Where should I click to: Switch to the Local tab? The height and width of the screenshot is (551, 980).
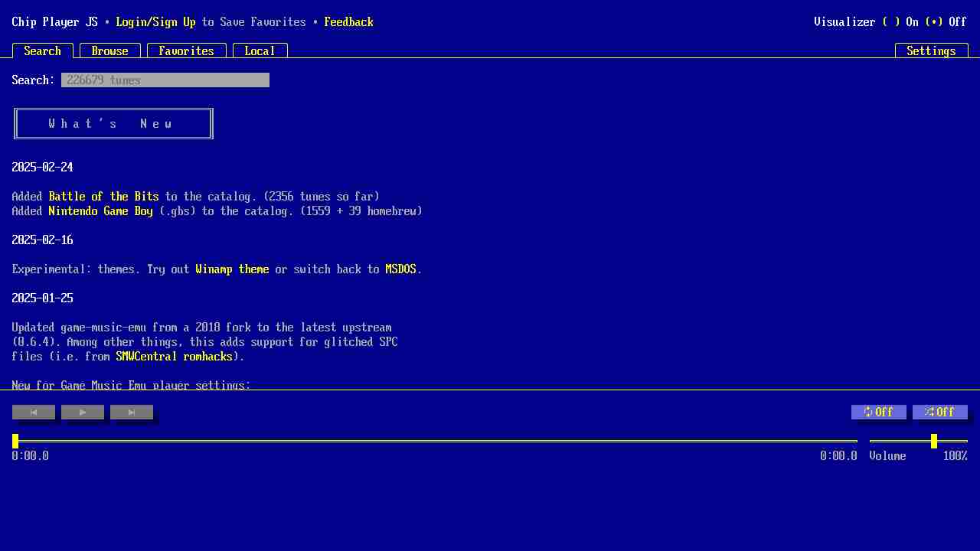pyautogui.click(x=260, y=51)
